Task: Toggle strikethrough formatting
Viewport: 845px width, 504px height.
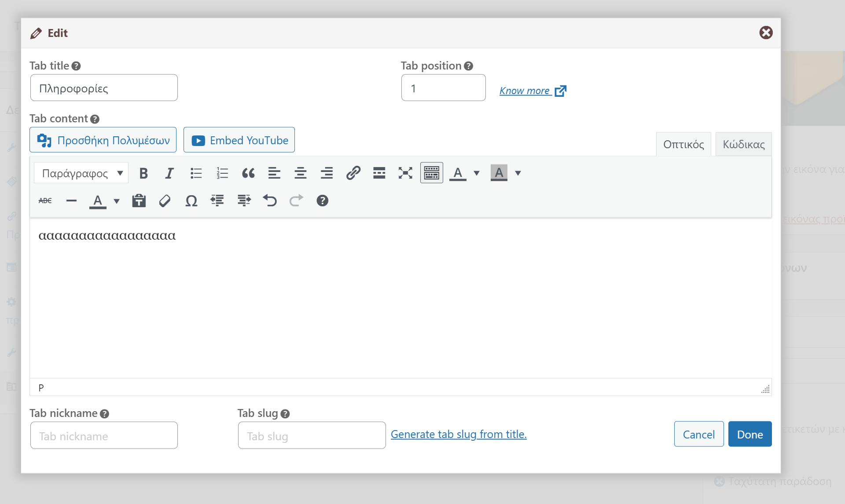Action: coord(45,201)
